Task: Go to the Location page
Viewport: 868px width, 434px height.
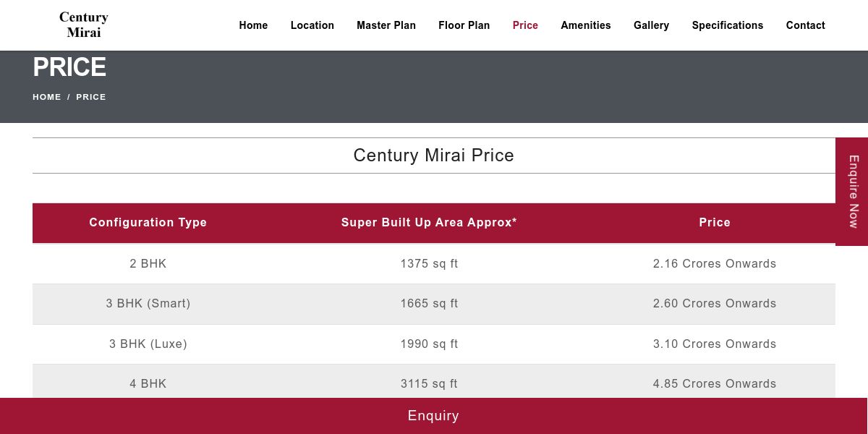Action: tap(312, 25)
